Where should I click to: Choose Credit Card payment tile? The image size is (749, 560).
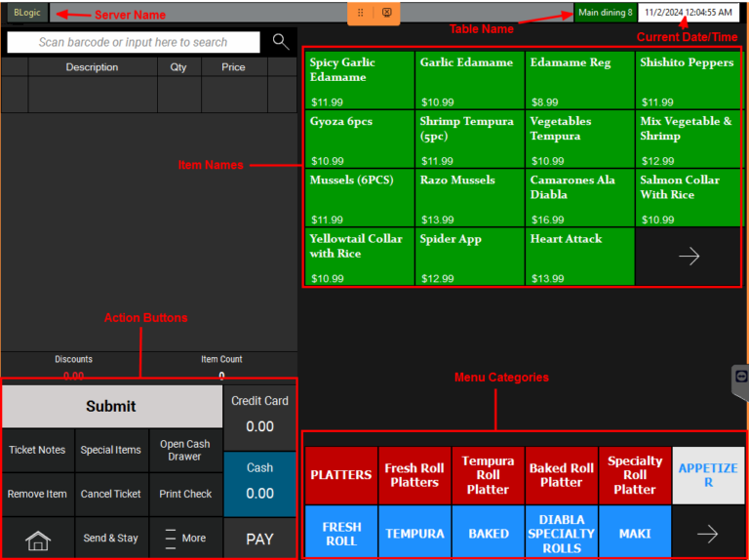[x=259, y=418]
